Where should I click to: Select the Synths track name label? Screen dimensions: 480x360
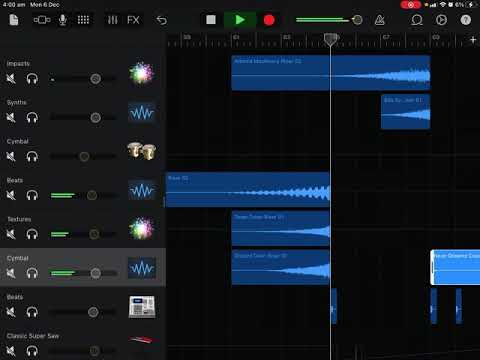point(17,102)
